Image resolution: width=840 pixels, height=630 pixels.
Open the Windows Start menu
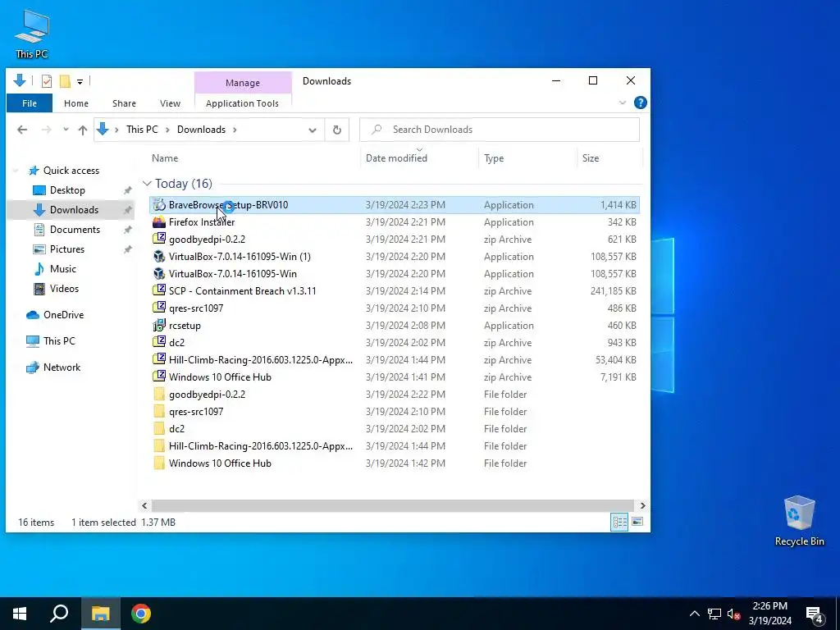20,614
